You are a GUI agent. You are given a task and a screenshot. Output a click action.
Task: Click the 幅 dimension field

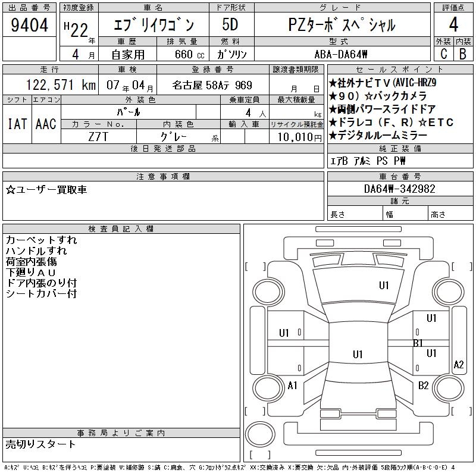405,214
